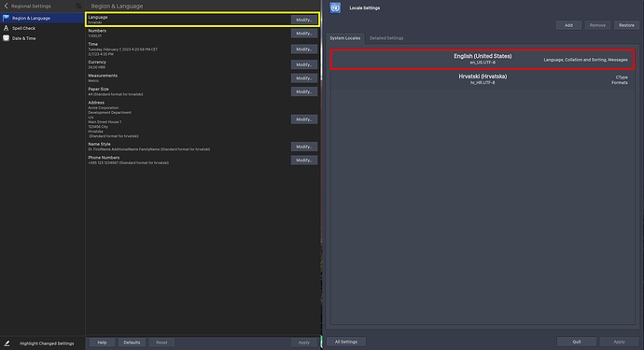This screenshot has height=350, width=644.
Task: Modify the Paper Size setting
Action: pos(304,91)
